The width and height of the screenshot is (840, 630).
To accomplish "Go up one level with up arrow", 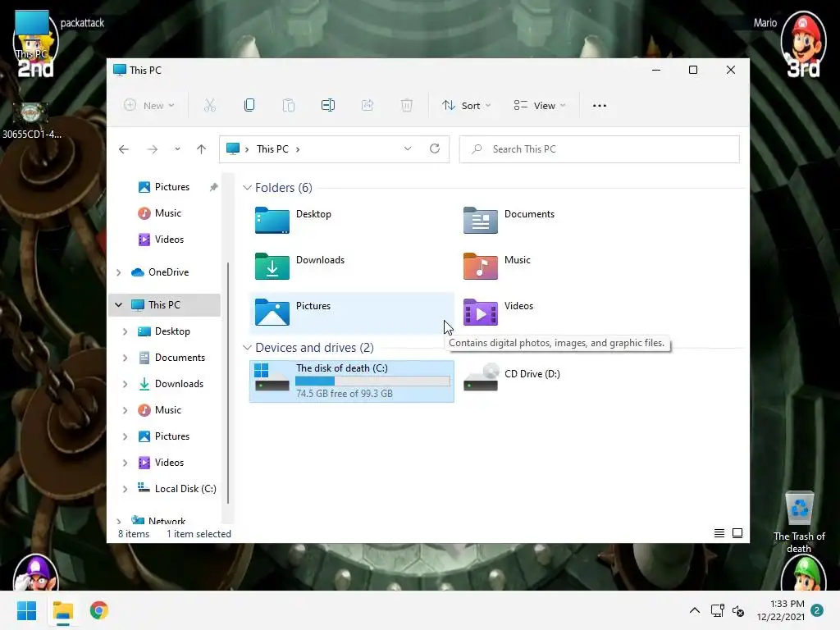I will click(202, 149).
